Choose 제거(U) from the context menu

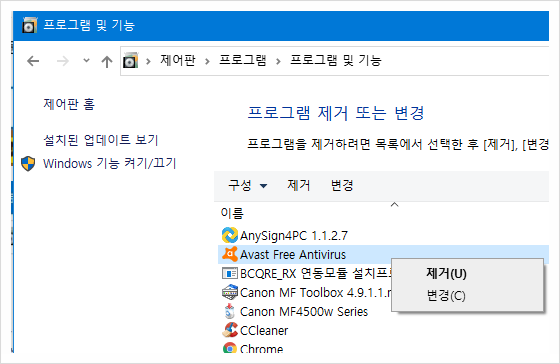click(x=446, y=274)
